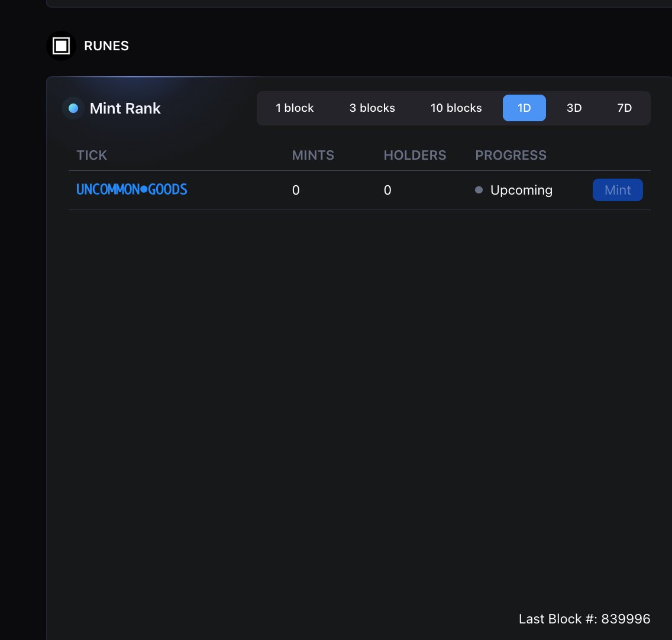
Task: Click the RUNES section title
Action: (106, 46)
